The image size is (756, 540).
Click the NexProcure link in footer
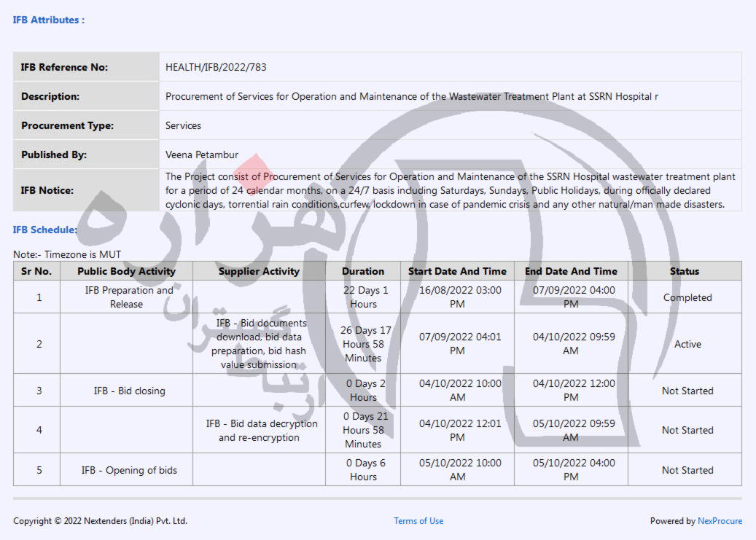[720, 521]
